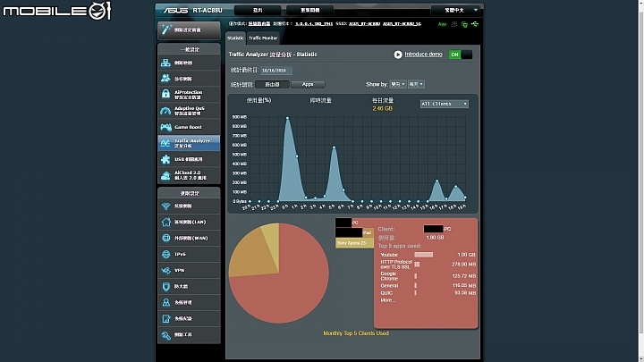Screen dimensions: 644x362
Task: Open first Show by dropdown
Action: point(398,84)
